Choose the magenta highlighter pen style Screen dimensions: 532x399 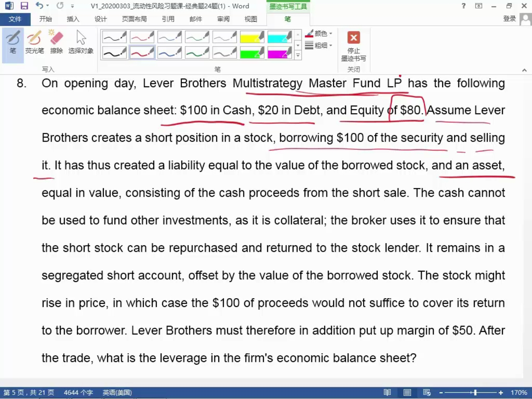tap(280, 53)
